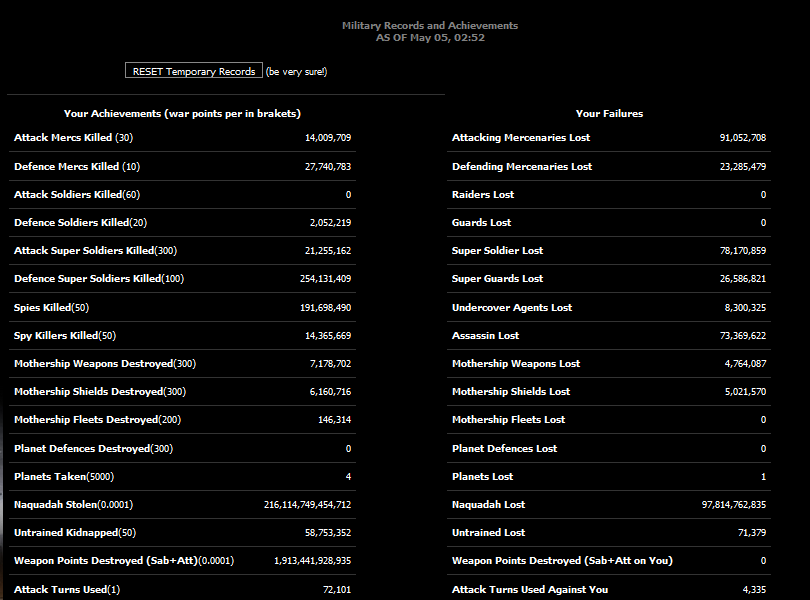Click the Military Records and Achievements title

tap(430, 25)
